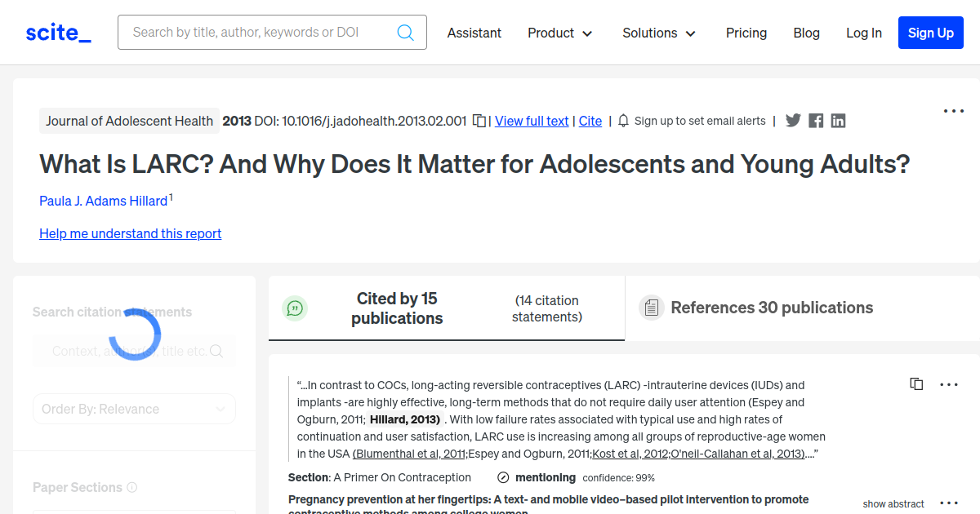Click View full text
Screen dimensions: 980x514
tap(531, 121)
